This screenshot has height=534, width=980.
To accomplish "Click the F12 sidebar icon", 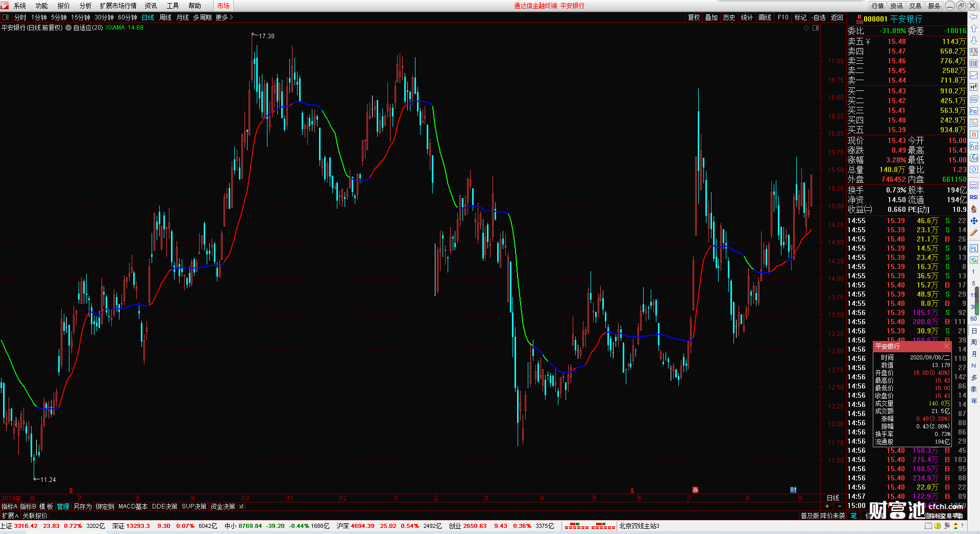I will point(973,146).
